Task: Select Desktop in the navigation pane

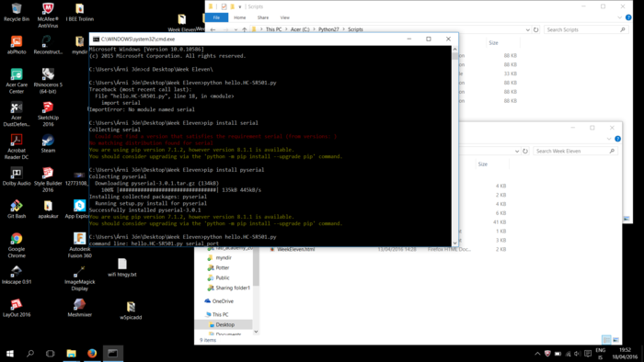Action: (x=225, y=324)
